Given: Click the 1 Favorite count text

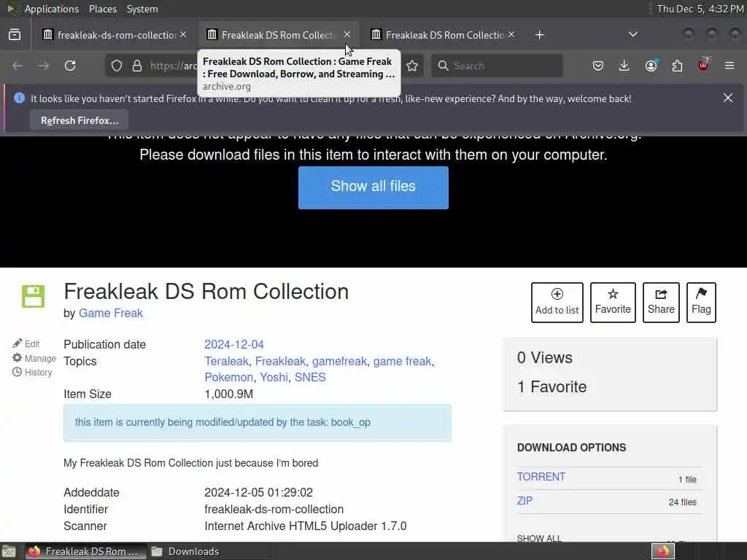Looking at the screenshot, I should point(551,386).
